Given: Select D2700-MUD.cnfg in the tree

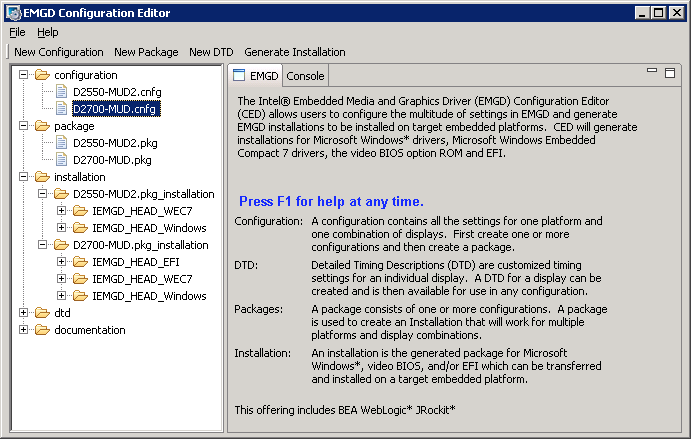Looking at the screenshot, I should coord(115,109).
